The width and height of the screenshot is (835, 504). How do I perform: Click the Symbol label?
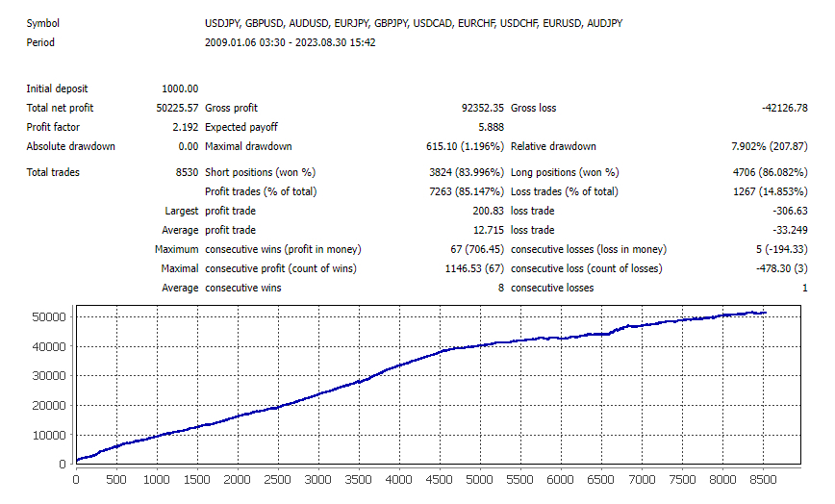pyautogui.click(x=43, y=23)
